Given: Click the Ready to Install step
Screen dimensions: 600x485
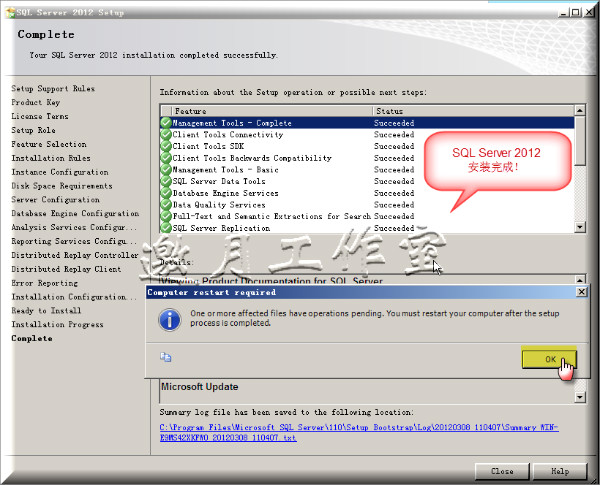Looking at the screenshot, I should [46, 310].
